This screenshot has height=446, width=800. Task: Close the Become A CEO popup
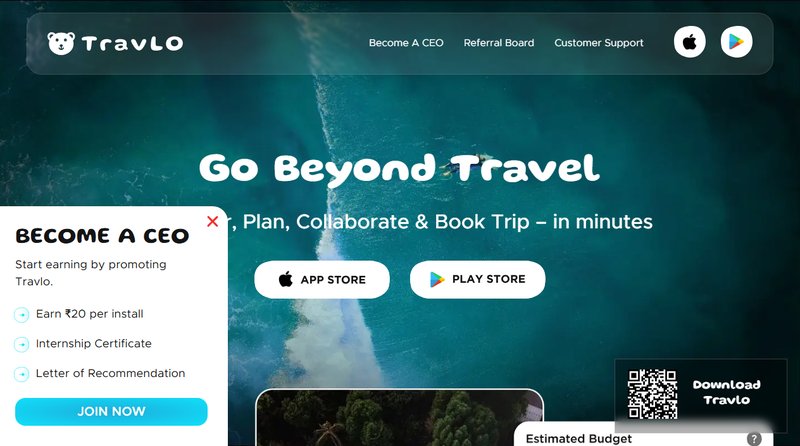[213, 221]
